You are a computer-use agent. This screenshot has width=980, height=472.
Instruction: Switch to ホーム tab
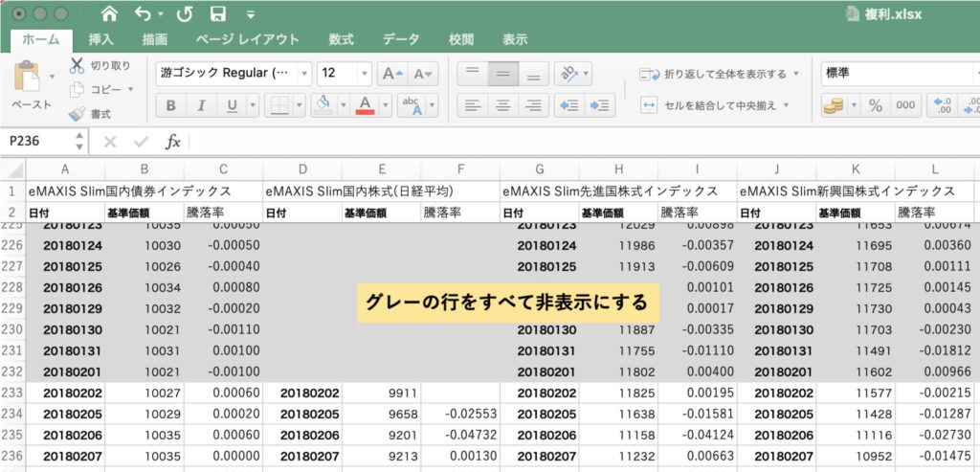(41, 40)
